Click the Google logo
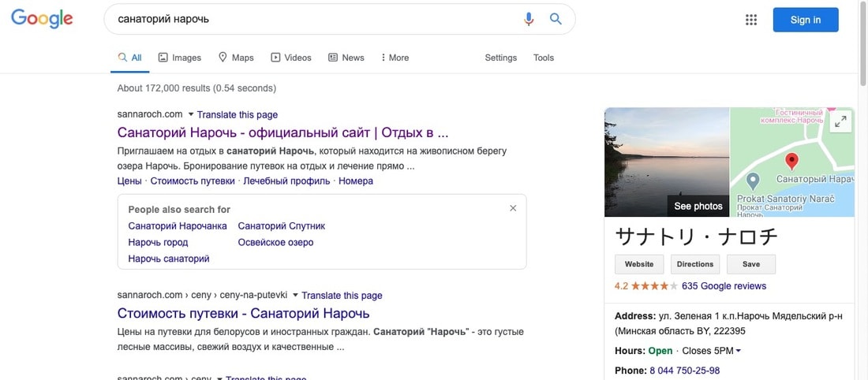868x380 pixels. 42,19
